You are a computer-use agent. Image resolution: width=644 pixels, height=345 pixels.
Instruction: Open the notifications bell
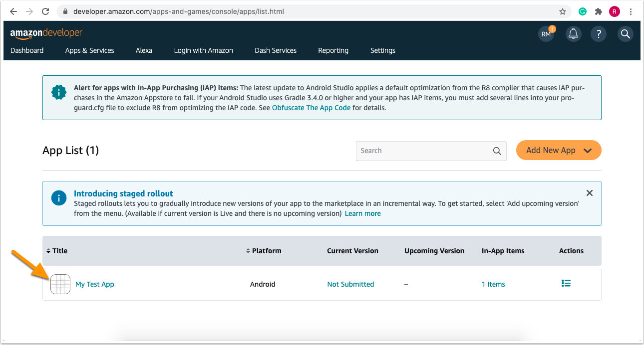[x=574, y=34]
